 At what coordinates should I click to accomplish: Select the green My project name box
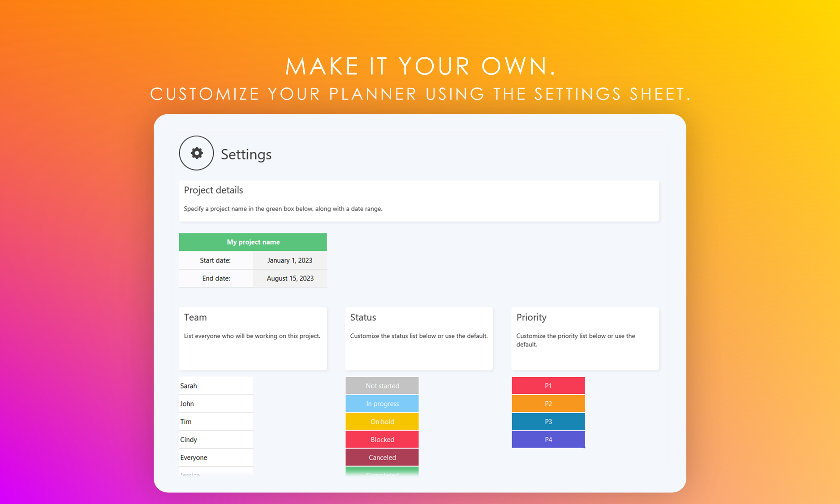point(253,242)
